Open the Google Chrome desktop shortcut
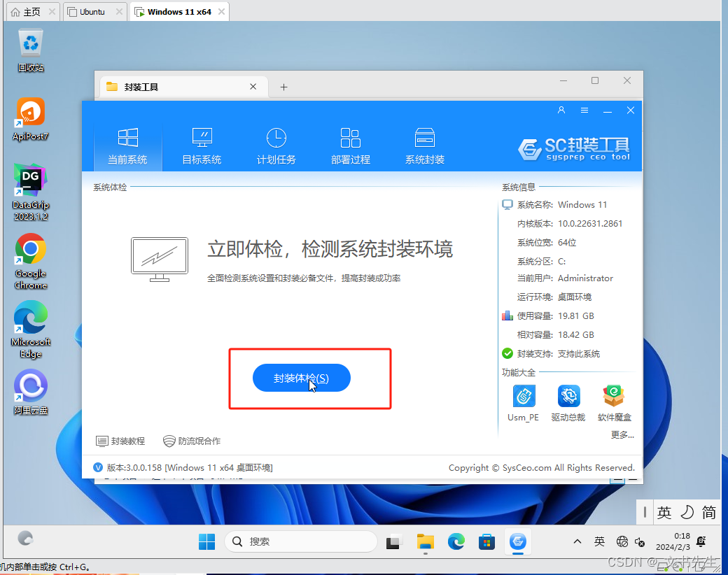Viewport: 728px width, 575px height. coord(31,262)
